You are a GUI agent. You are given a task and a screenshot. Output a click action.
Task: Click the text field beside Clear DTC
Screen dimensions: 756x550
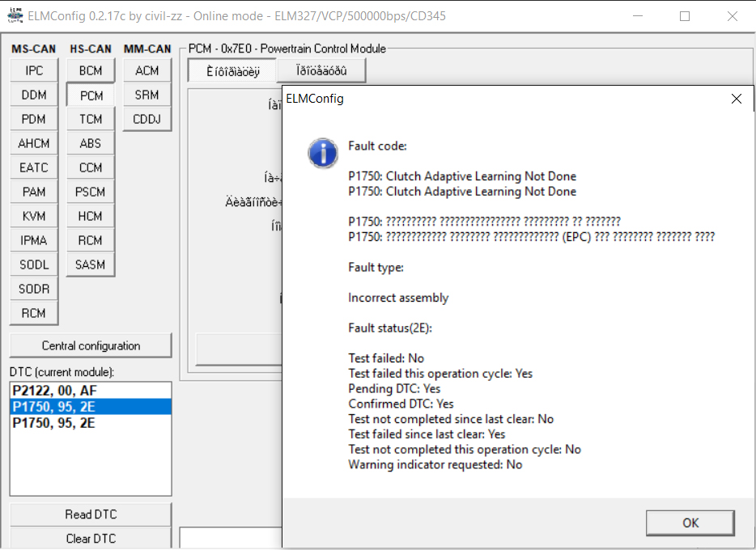(x=231, y=539)
